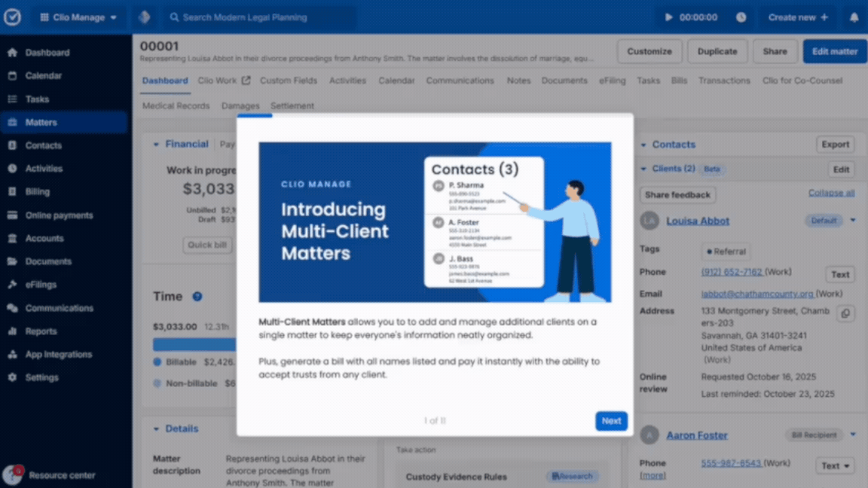Click the Clio logo checkmark icon
This screenshot has height=488, width=868.
point(12,17)
